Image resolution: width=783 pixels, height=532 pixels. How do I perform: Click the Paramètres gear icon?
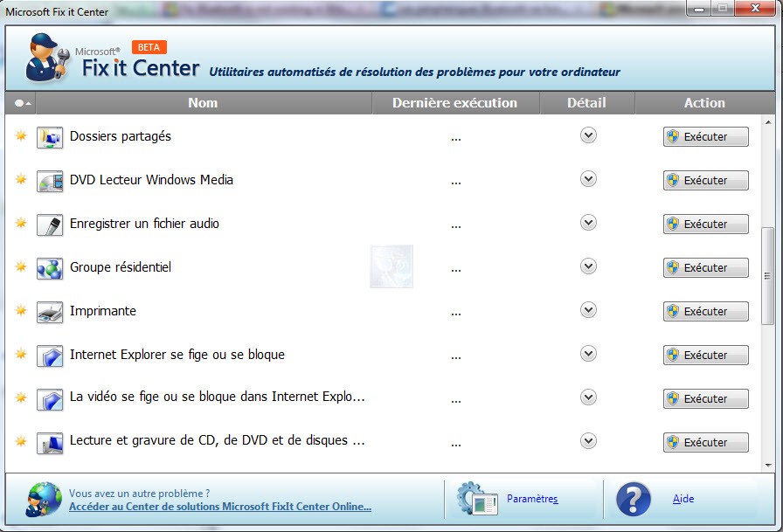point(477,498)
